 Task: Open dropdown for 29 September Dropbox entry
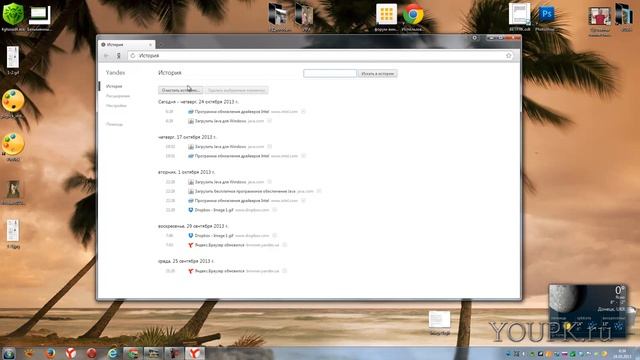click(275, 236)
